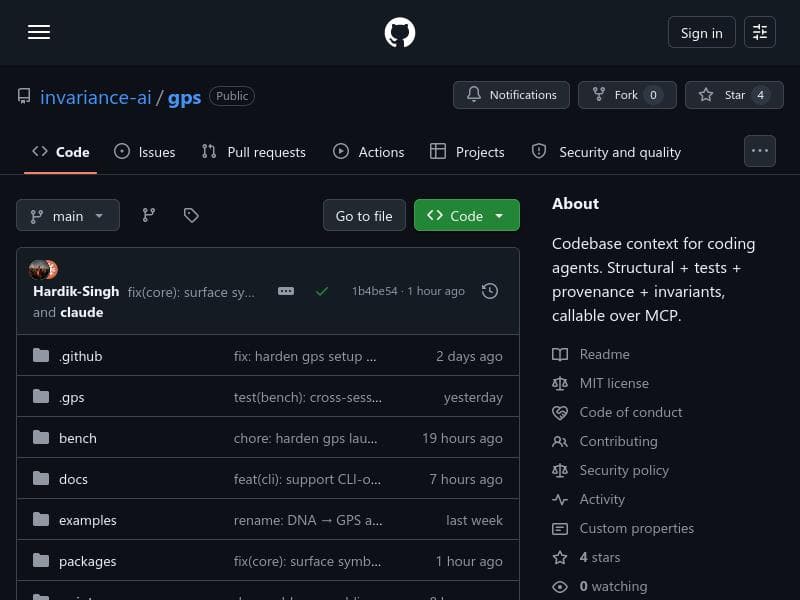Viewport: 800px width, 600px height.
Task: Open commit 'feat(cli): support CLI-o...'
Action: click(307, 479)
